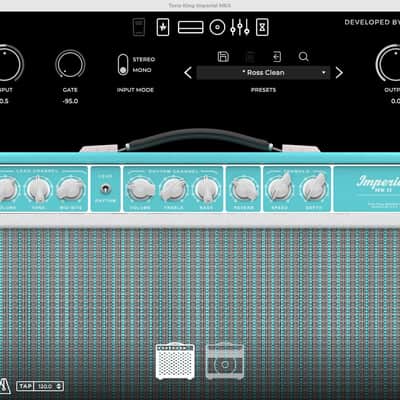Image resolution: width=400 pixels, height=400 pixels.
Task: Click the Output level knob
Action: 389,63
